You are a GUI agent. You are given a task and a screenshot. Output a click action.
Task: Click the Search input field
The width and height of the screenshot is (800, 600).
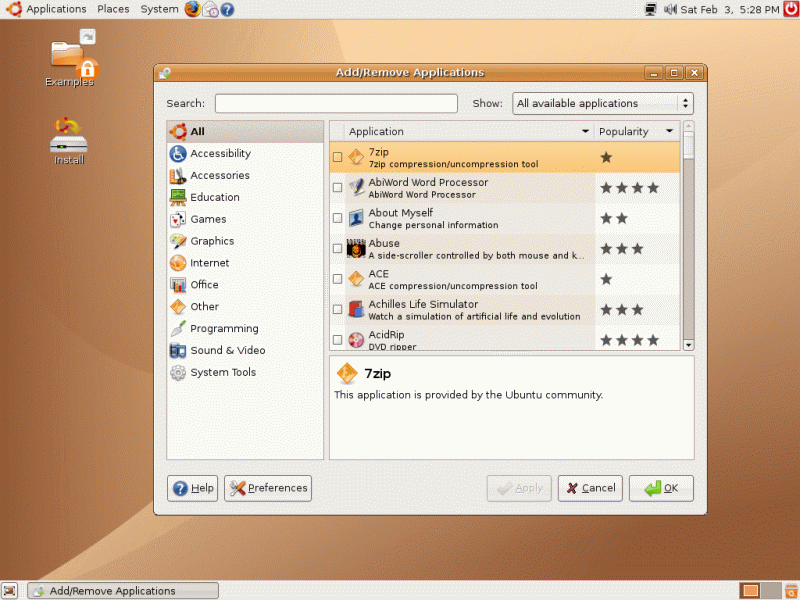[x=336, y=104]
